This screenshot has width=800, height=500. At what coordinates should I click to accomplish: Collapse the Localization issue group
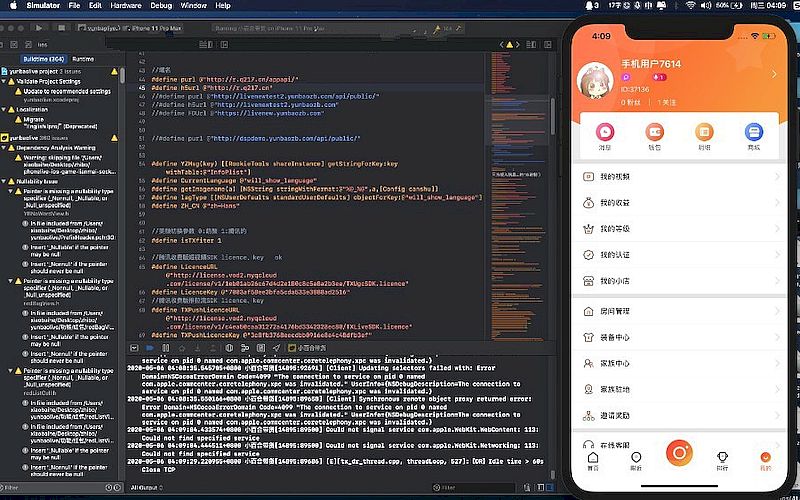coord(4,110)
